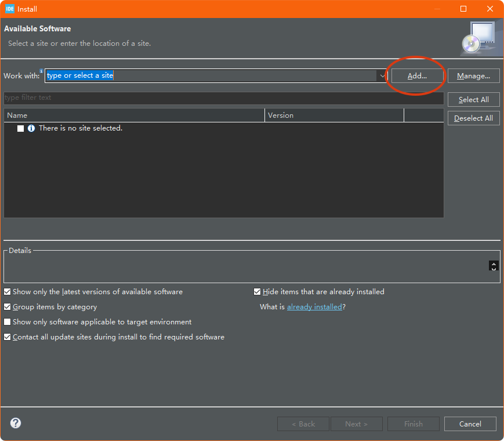Close the Install dialog with X
The height and width of the screenshot is (441, 504).
[x=490, y=9]
